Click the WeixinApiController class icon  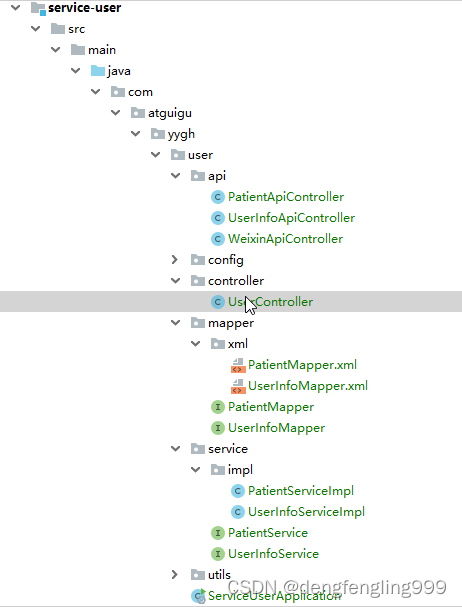click(x=218, y=239)
